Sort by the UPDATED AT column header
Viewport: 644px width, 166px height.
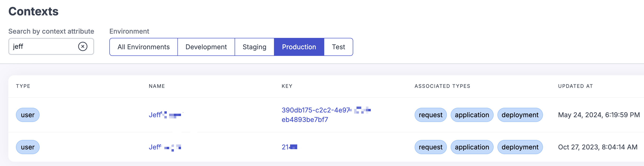pos(575,86)
